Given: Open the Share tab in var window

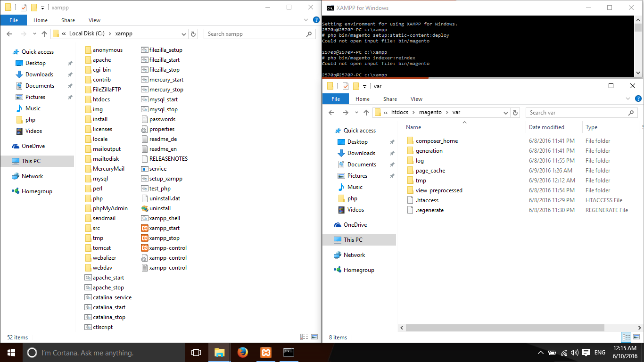Looking at the screenshot, I should pyautogui.click(x=390, y=99).
